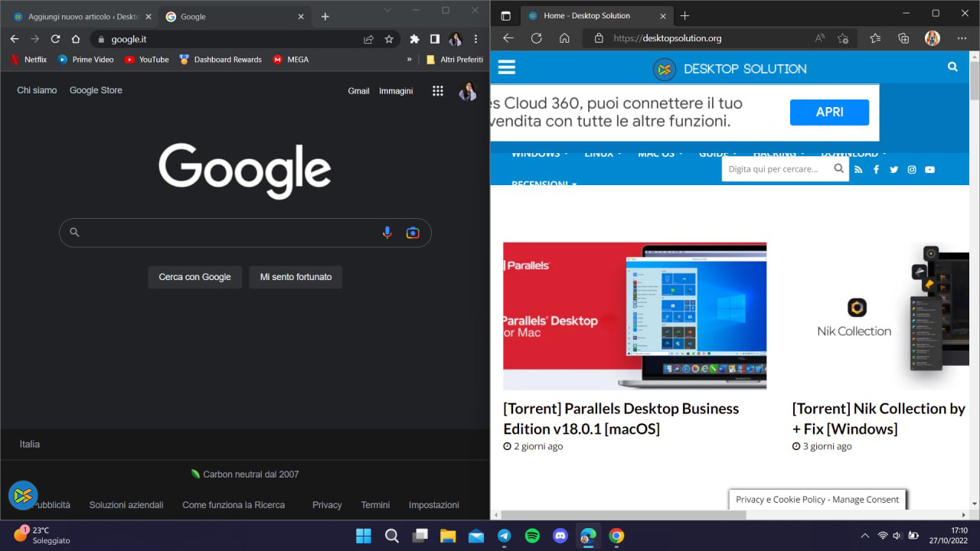
Task: Open the MEGA bookmark
Action: click(x=290, y=60)
